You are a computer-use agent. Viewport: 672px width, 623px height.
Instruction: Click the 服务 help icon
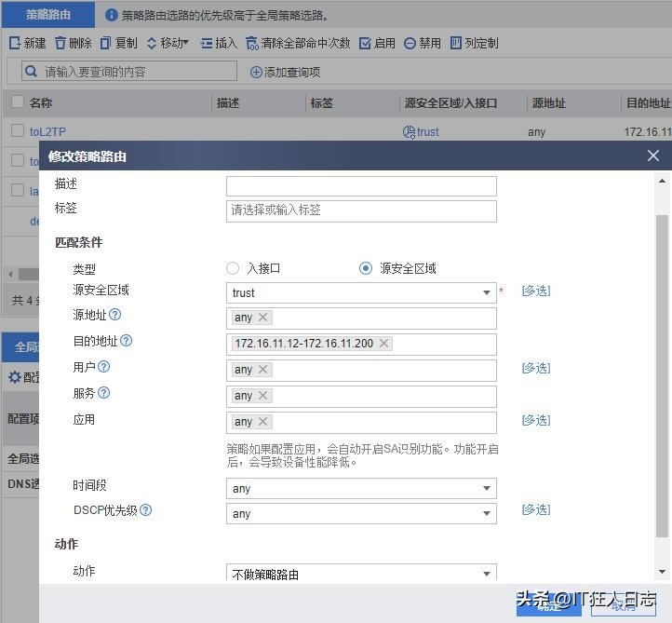[x=103, y=393]
